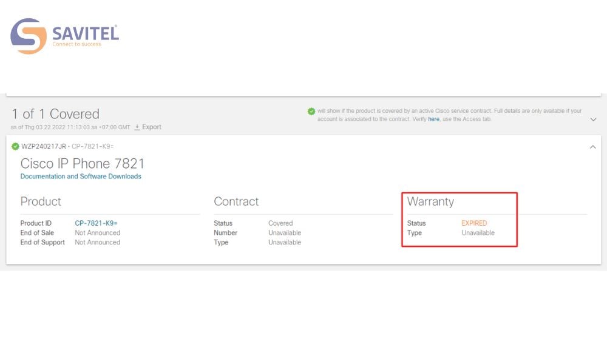Click the Export download icon
607x364 pixels.
tap(137, 127)
